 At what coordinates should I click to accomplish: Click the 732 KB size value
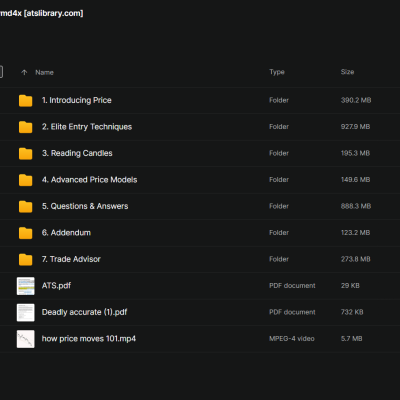pos(352,312)
